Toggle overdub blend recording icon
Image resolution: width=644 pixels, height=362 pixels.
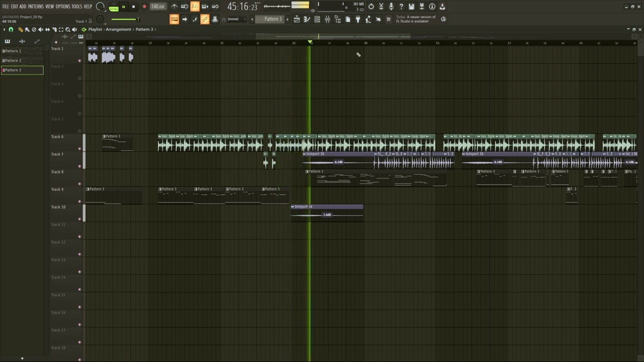(x=205, y=7)
